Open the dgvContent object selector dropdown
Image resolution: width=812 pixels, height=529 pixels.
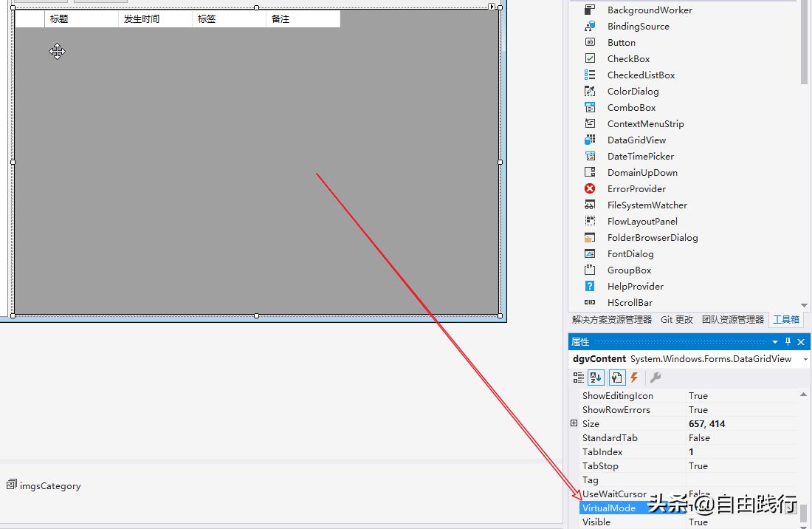(x=805, y=359)
